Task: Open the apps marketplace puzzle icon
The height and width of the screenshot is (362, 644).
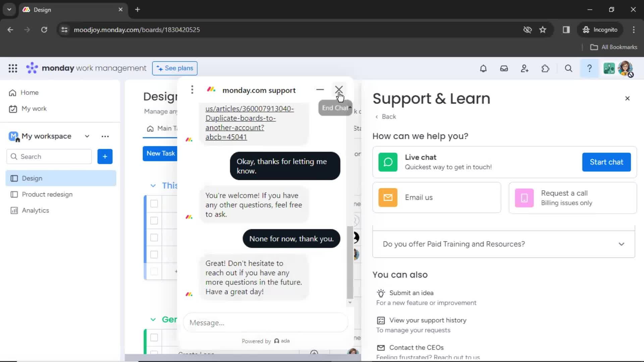Action: point(545,68)
